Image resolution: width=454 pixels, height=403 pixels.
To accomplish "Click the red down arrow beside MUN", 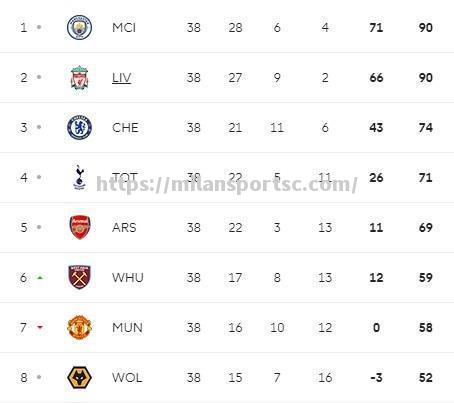I will click(40, 327).
